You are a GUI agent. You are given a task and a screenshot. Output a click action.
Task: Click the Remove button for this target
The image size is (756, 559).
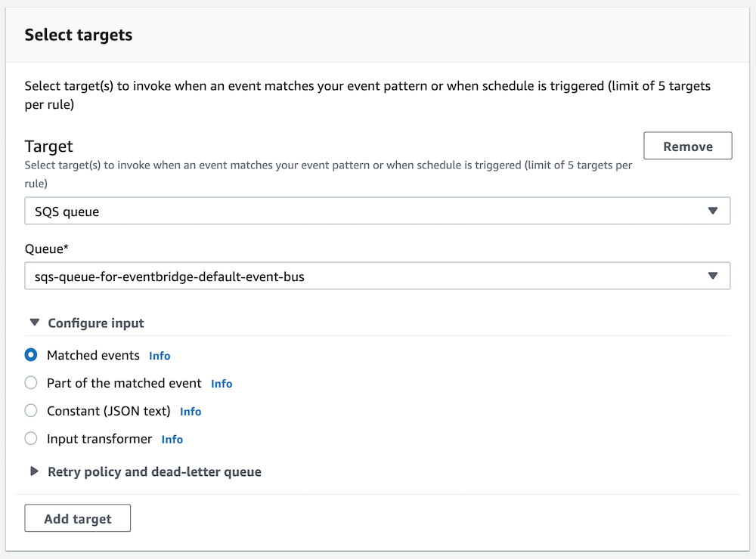pos(687,146)
